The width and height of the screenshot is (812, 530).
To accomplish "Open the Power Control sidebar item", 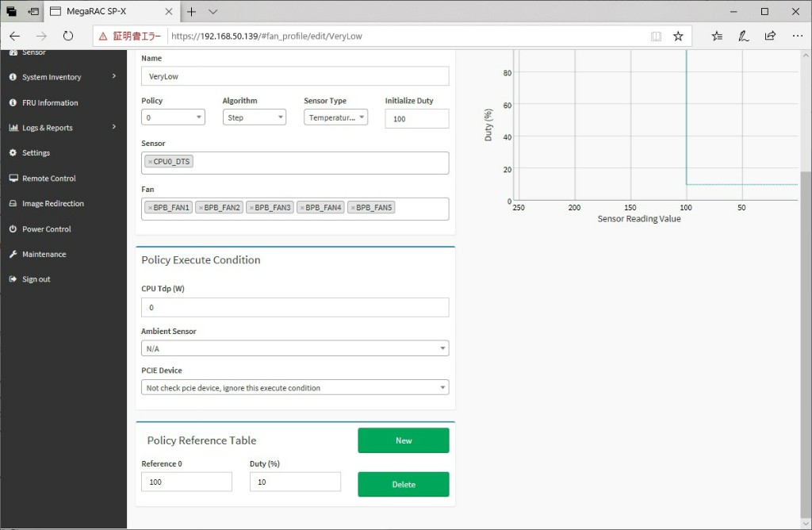I will pos(46,229).
